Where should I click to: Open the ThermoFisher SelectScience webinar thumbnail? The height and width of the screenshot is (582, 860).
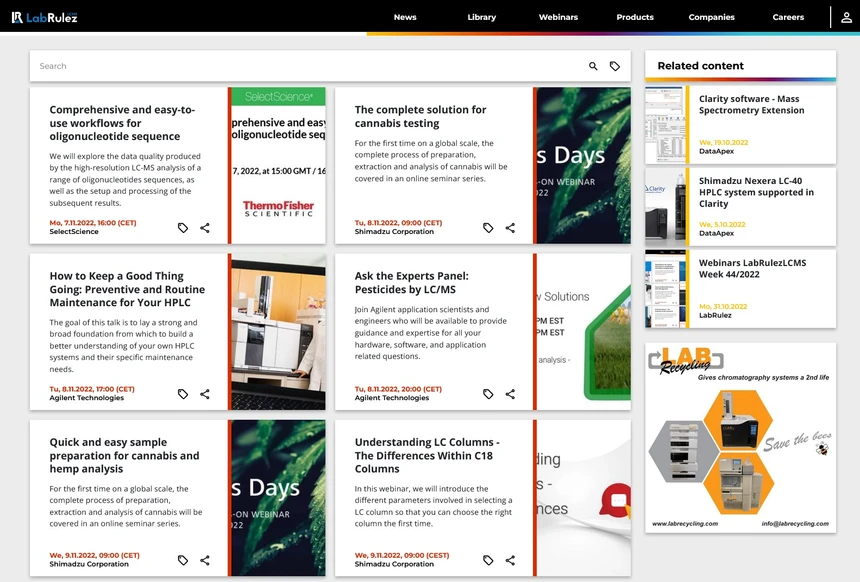[278, 165]
